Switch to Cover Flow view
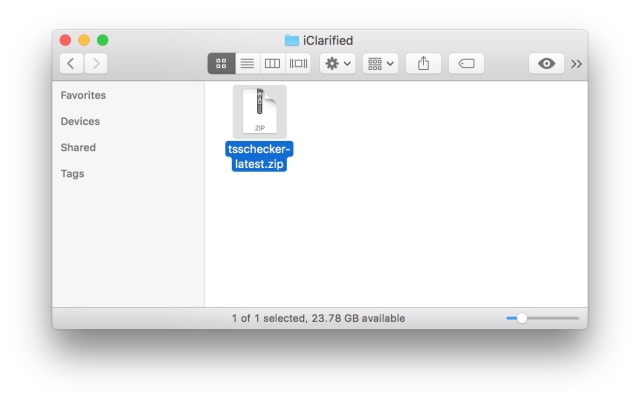The image size is (640, 404). (x=298, y=64)
